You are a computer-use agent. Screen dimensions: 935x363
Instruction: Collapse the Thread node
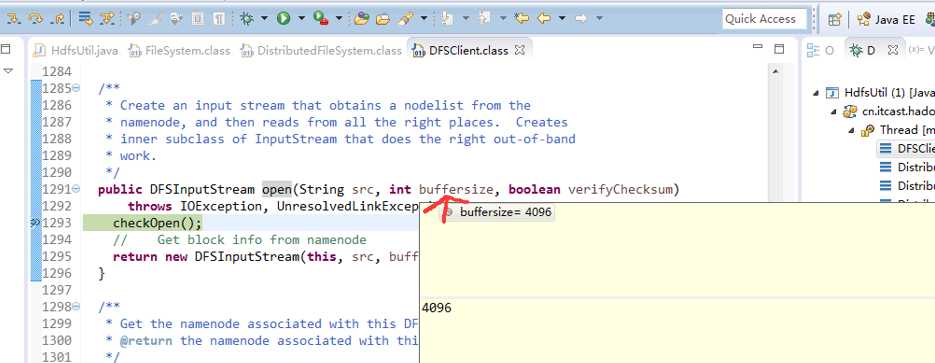pyautogui.click(x=852, y=130)
